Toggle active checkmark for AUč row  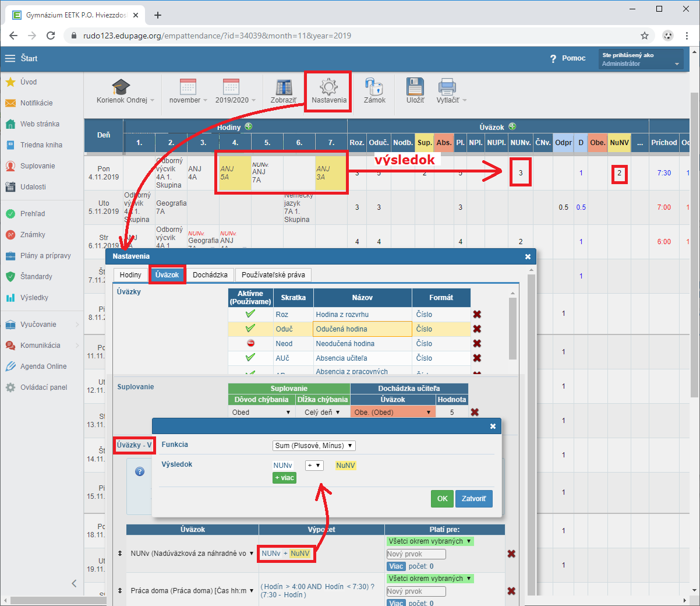pyautogui.click(x=250, y=358)
